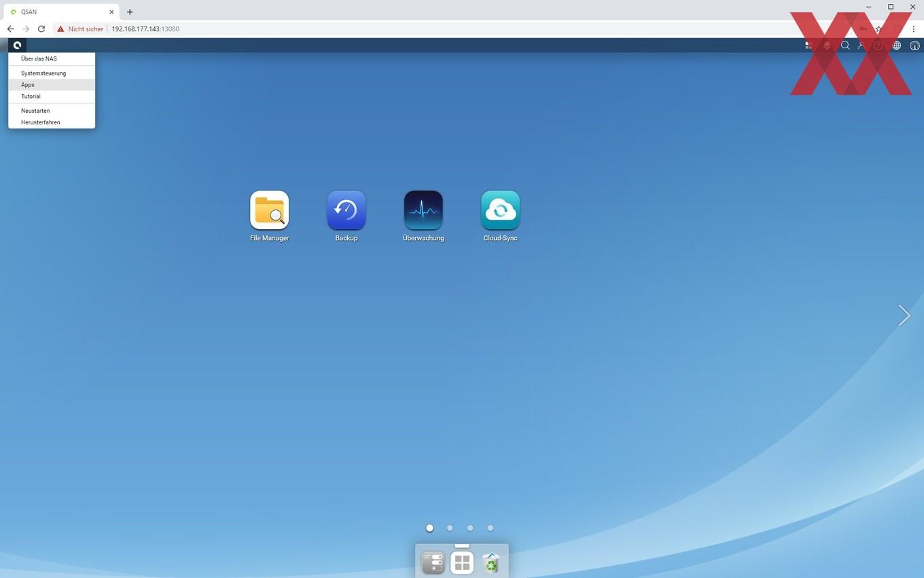Open a new browser tab
924x578 pixels.
[130, 12]
